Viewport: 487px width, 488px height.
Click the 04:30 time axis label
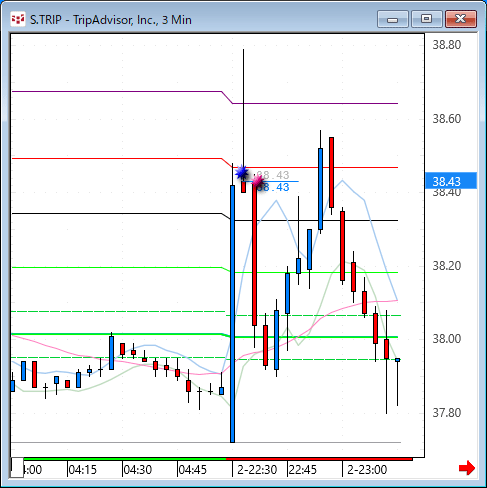[138, 470]
